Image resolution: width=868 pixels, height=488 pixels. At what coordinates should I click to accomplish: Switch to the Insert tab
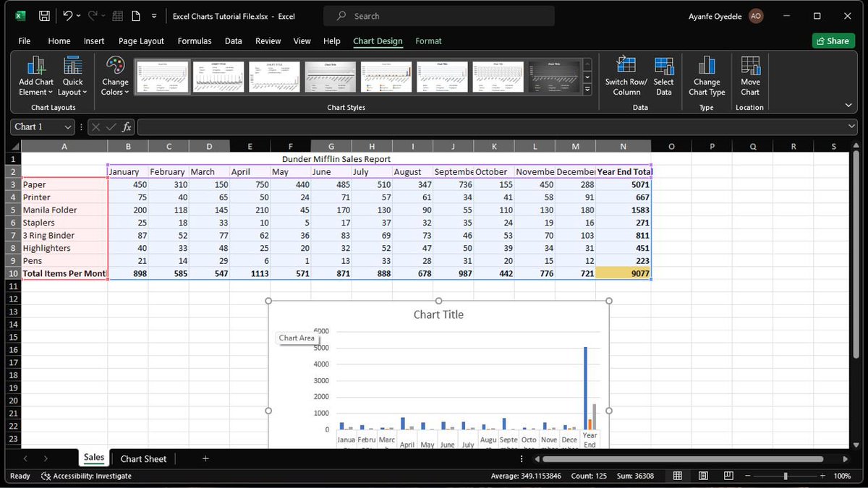point(94,41)
